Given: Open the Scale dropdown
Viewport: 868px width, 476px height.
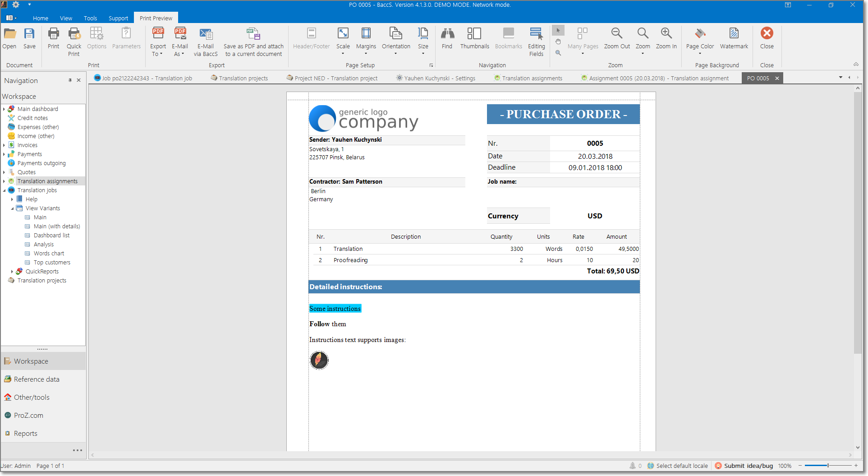Looking at the screenshot, I should (x=343, y=42).
